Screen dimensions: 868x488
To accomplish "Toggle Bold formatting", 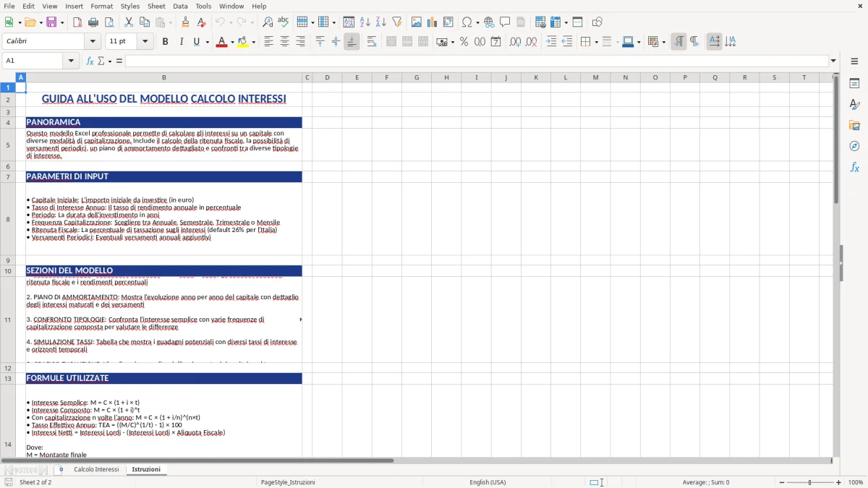I will pos(165,42).
